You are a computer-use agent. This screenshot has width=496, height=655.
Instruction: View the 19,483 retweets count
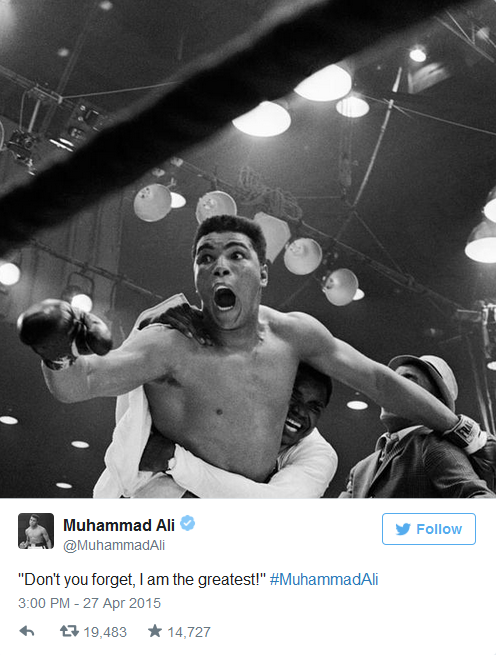click(x=105, y=632)
